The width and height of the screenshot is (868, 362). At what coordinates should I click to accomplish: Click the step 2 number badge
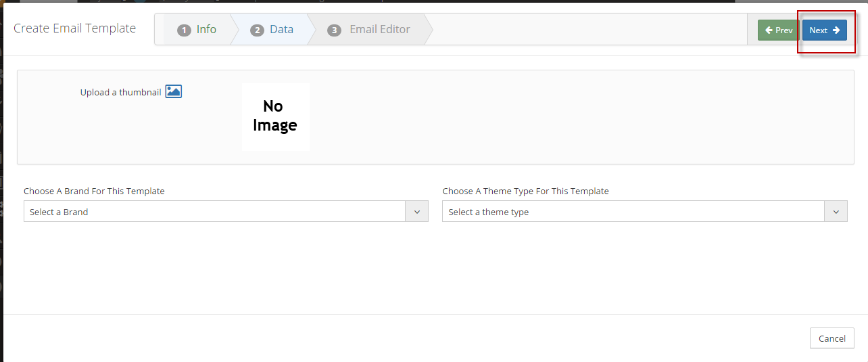pos(257,30)
